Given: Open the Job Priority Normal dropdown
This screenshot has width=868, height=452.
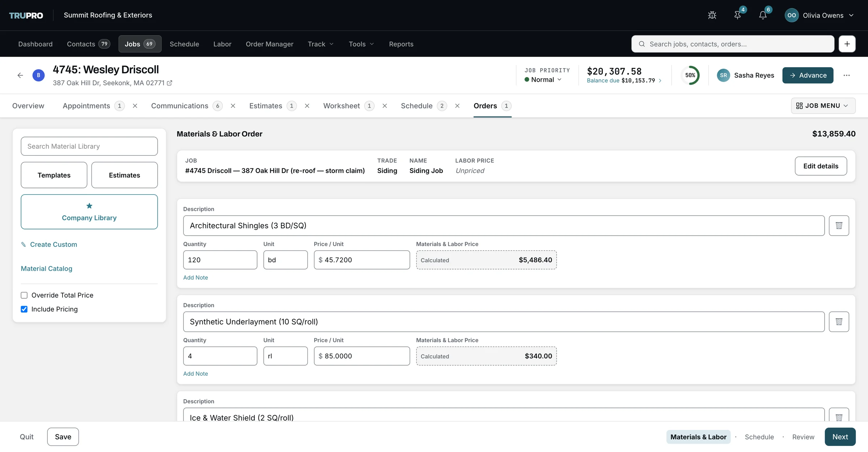Looking at the screenshot, I should point(543,80).
